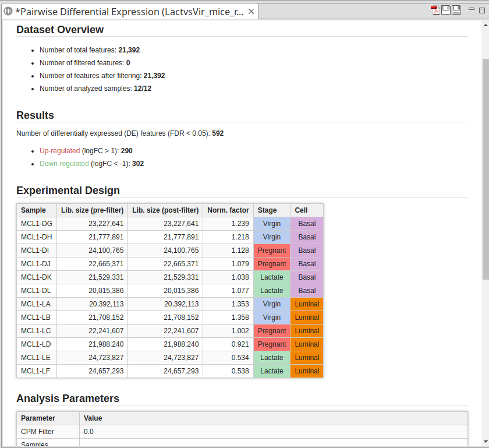
Task: Export the report using the PDF icon
Action: [435, 9]
